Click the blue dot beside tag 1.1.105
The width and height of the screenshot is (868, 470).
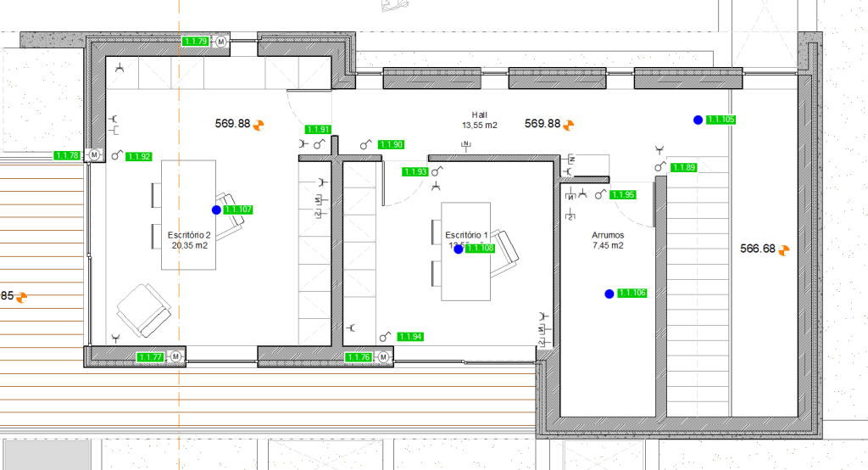pyautogui.click(x=697, y=120)
